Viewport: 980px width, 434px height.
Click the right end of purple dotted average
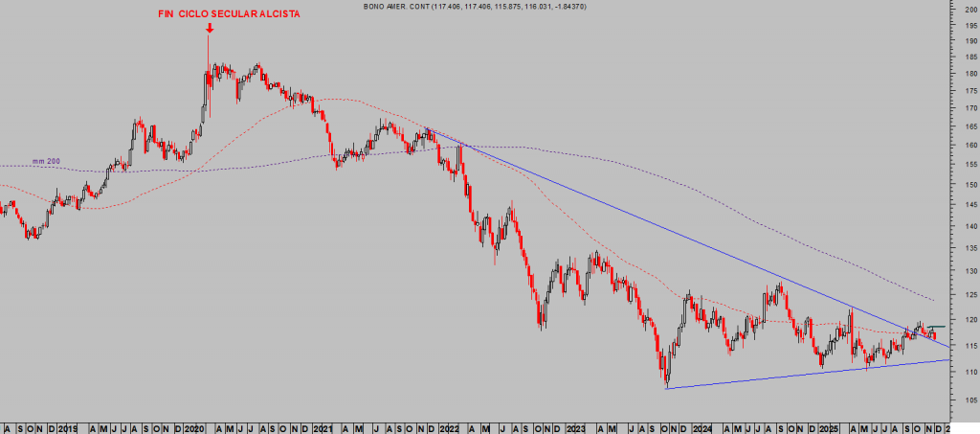click(933, 299)
